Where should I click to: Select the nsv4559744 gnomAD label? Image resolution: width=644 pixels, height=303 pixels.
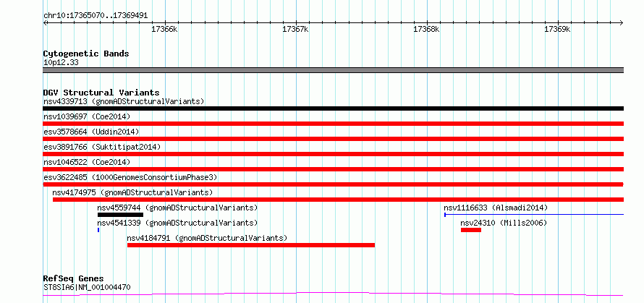pos(177,208)
